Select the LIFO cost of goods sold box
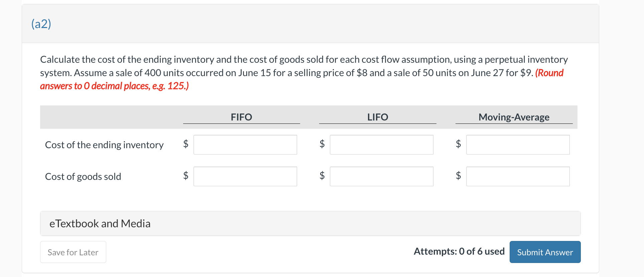 [x=381, y=176]
